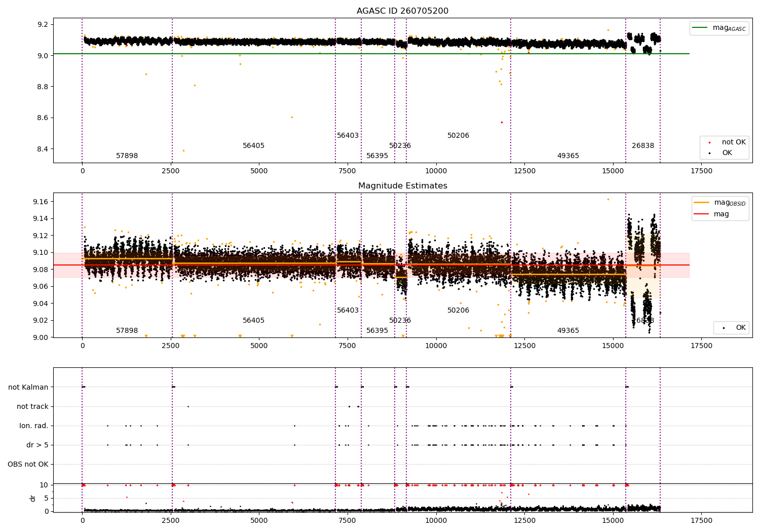Click the orange line sample in mag OBSID legend
The width and height of the screenshot is (760, 532).
pos(701,203)
